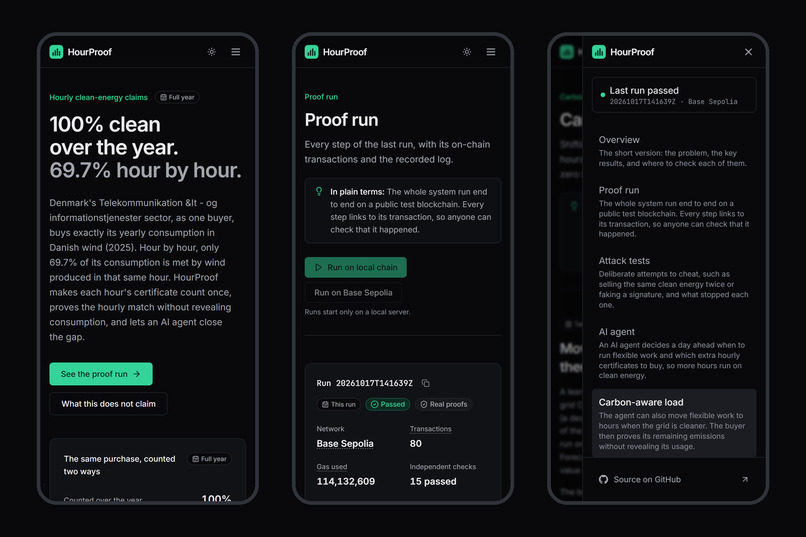Copy run ID 20261017T141639Z icon
The height and width of the screenshot is (537, 806).
click(x=426, y=383)
